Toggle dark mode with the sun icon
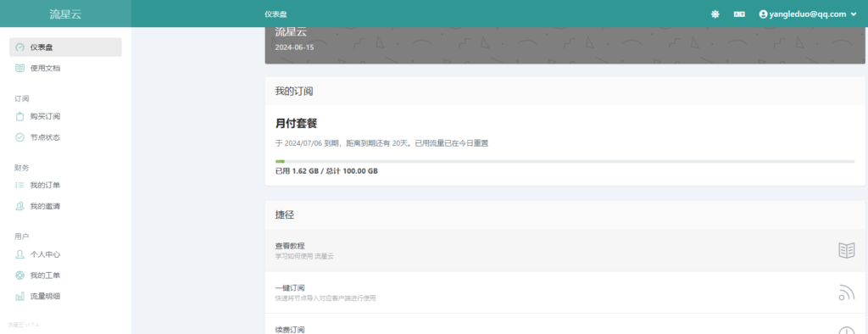The height and width of the screenshot is (334, 868). pos(715,14)
